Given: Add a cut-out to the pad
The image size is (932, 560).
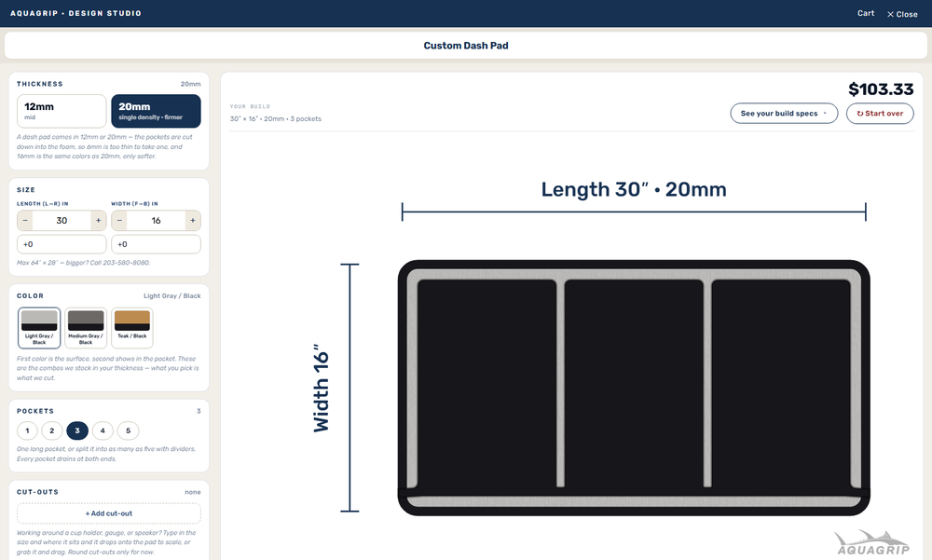Looking at the screenshot, I should click(x=109, y=513).
